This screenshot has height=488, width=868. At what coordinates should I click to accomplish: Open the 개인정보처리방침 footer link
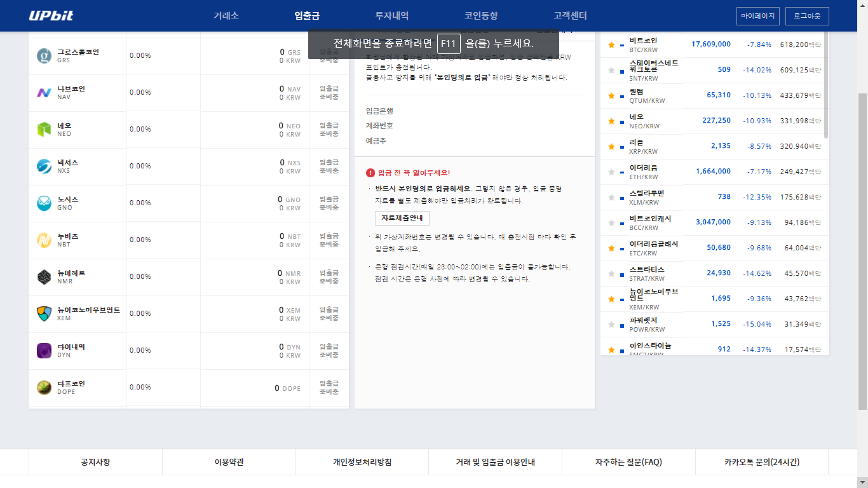click(x=362, y=462)
